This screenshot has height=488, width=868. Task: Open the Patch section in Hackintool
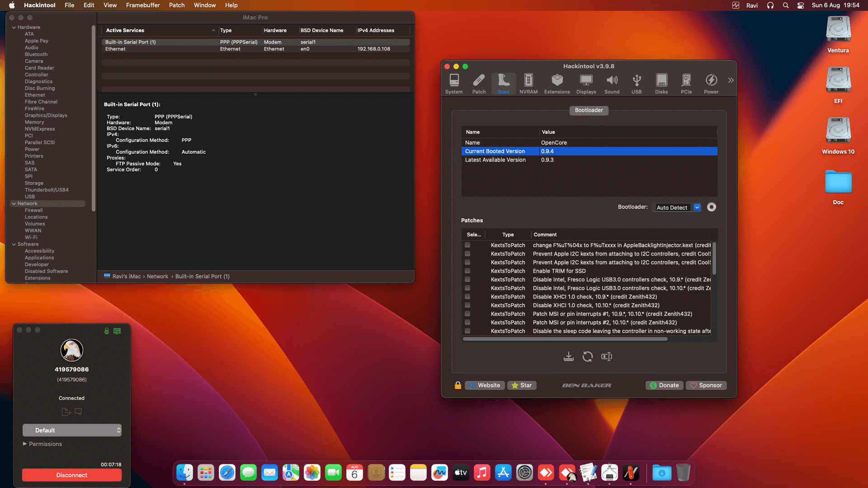point(479,84)
